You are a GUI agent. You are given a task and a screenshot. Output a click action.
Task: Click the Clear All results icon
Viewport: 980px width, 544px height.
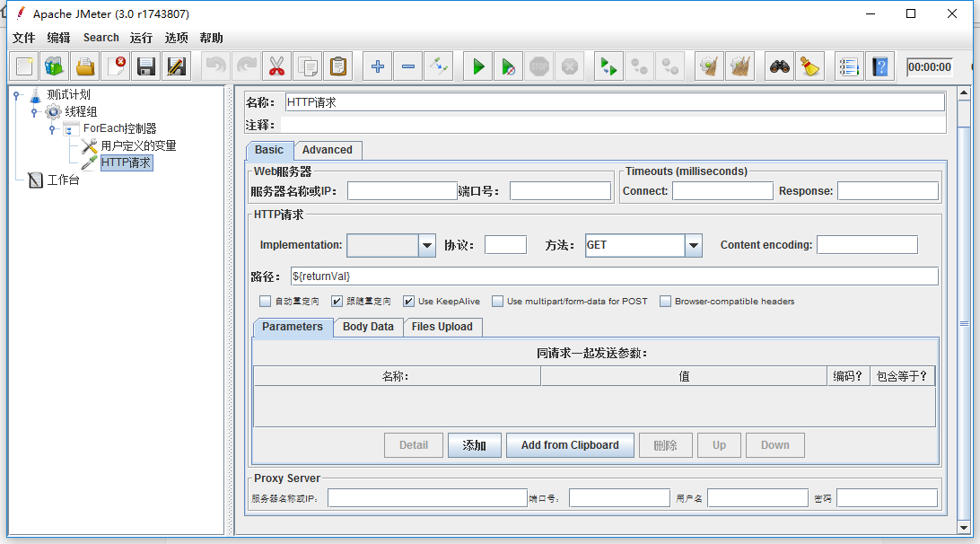tap(740, 66)
